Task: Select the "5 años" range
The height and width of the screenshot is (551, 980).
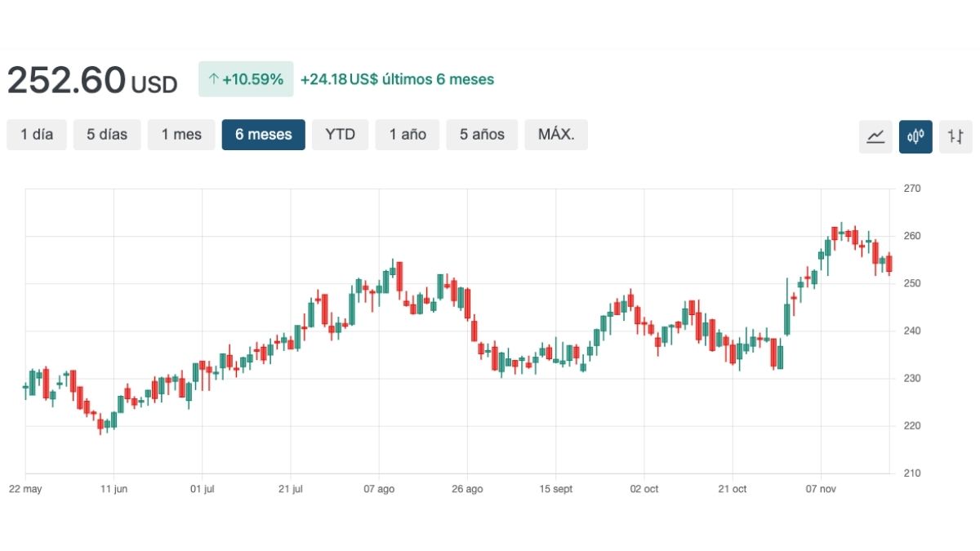Action: [x=482, y=135]
